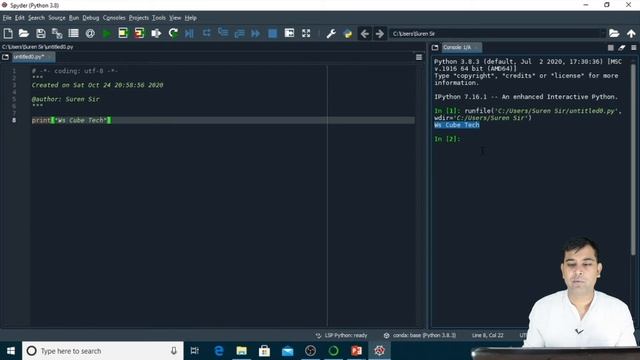Viewport: 640px width, 360px height.
Task: Open File Explorer from taskbar
Action: [x=242, y=351]
